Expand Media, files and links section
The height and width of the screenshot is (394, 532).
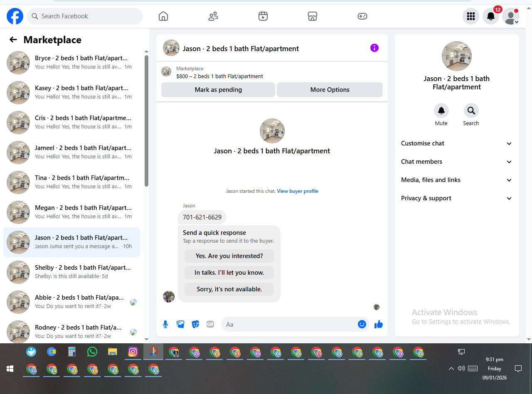pos(456,180)
